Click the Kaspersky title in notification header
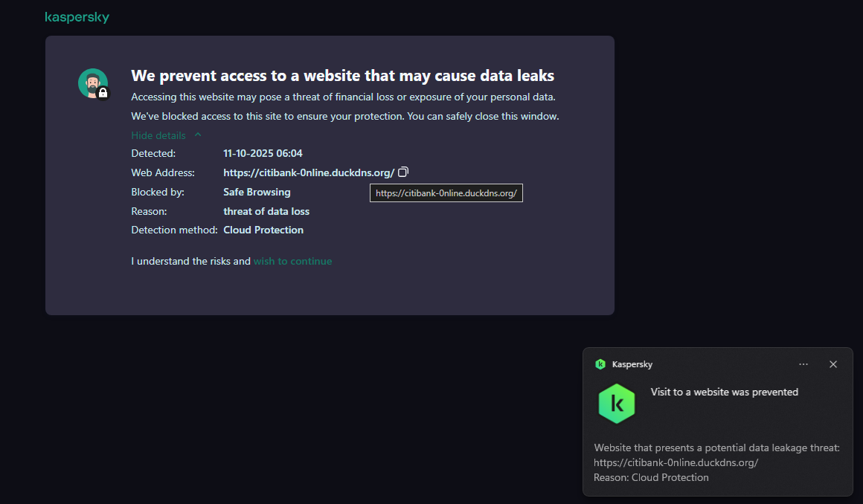Screen dimensions: 863x504 (x=632, y=364)
